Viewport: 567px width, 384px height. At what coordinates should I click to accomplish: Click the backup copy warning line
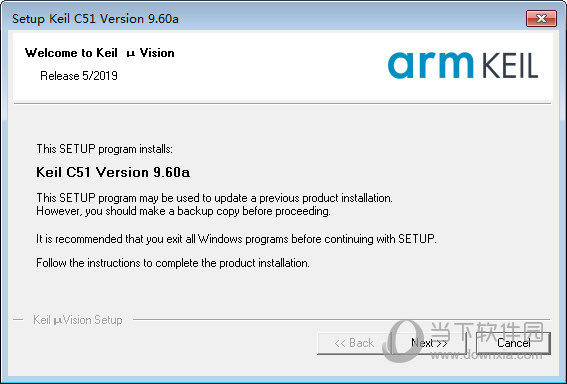click(x=183, y=211)
